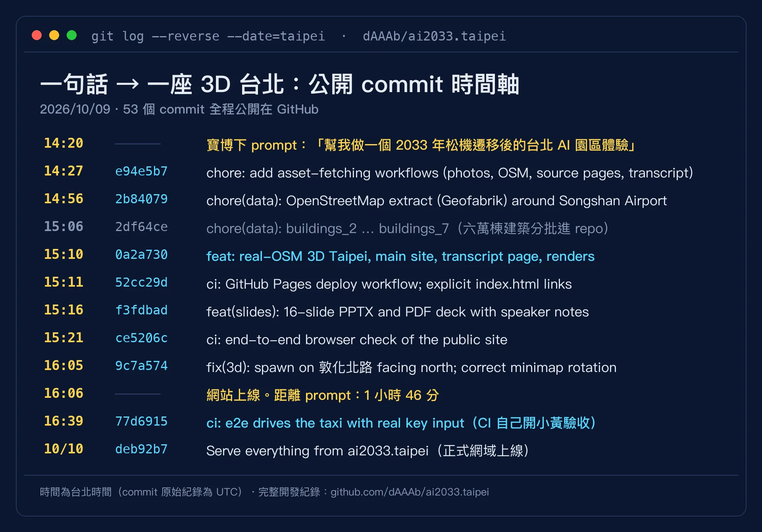The width and height of the screenshot is (762, 532).
Task: Select the 14:56 timestamp
Action: pyautogui.click(x=63, y=199)
